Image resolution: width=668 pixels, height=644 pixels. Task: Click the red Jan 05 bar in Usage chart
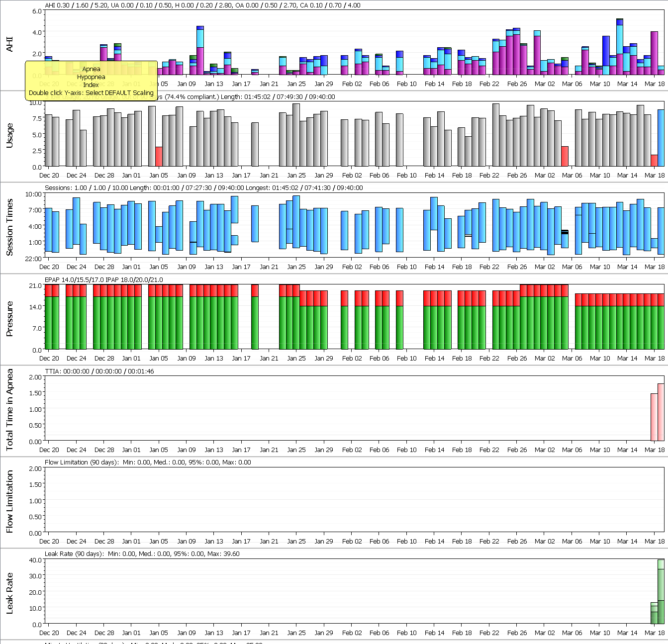click(159, 157)
